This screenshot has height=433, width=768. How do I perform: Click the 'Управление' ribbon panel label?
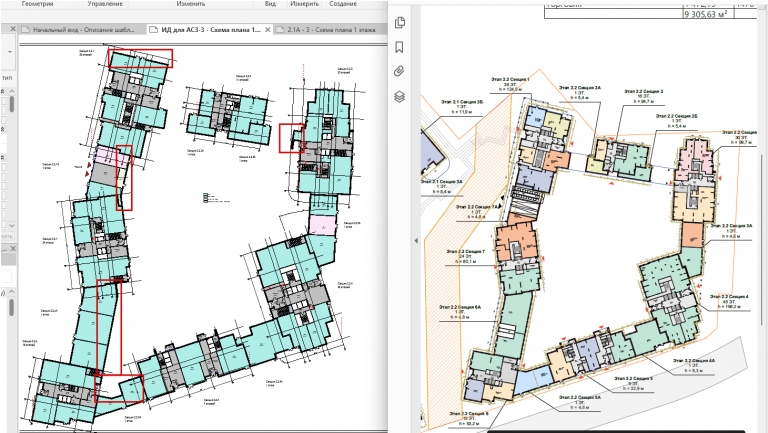pyautogui.click(x=105, y=3)
